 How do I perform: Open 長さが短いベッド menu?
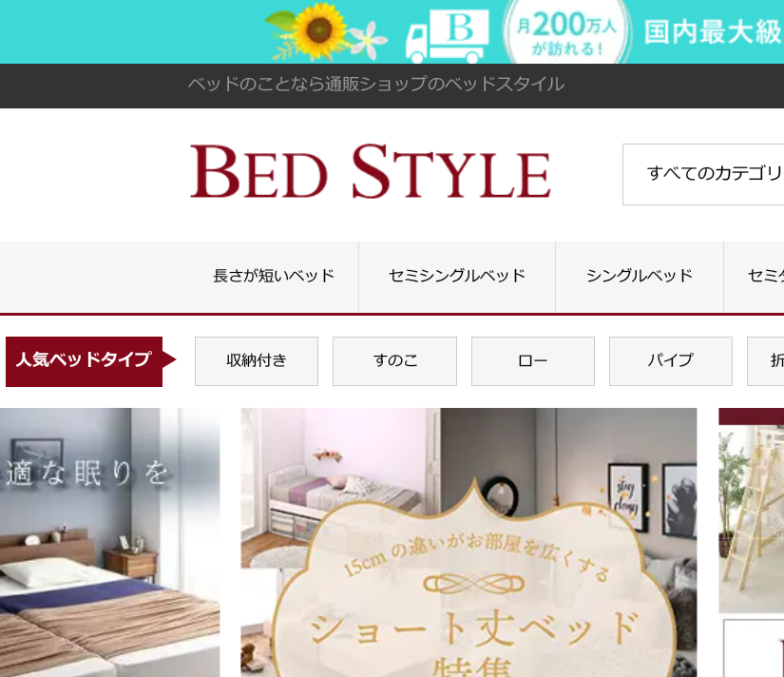(x=274, y=276)
